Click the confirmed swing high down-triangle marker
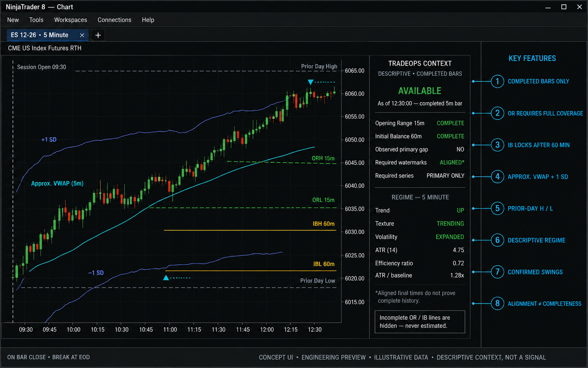588x368 pixels. click(x=311, y=82)
